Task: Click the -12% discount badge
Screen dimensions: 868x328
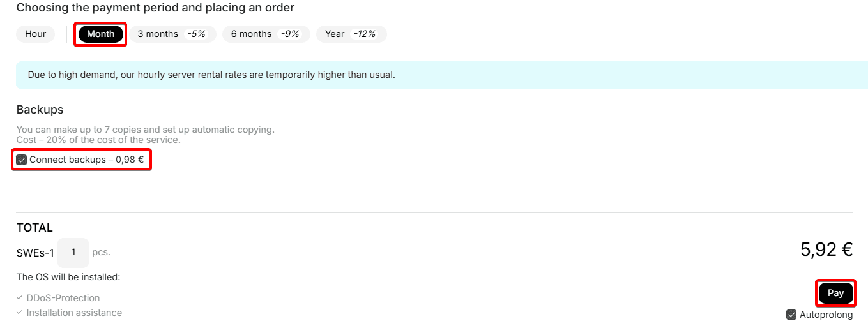Action: [x=366, y=34]
